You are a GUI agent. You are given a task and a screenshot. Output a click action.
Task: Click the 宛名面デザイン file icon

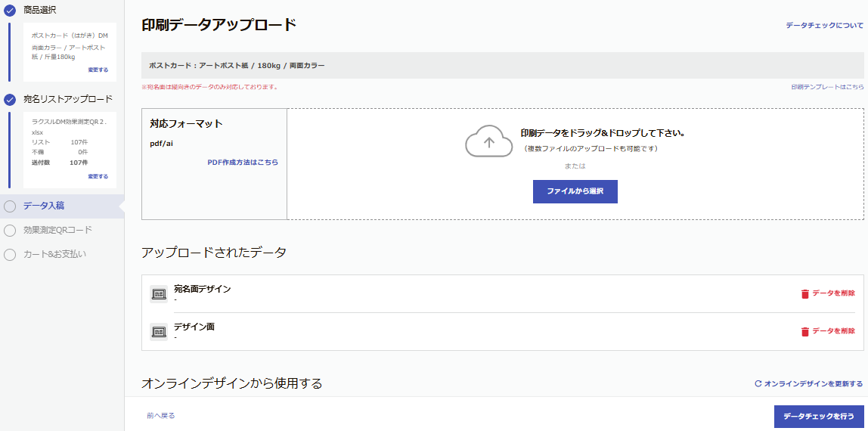159,294
